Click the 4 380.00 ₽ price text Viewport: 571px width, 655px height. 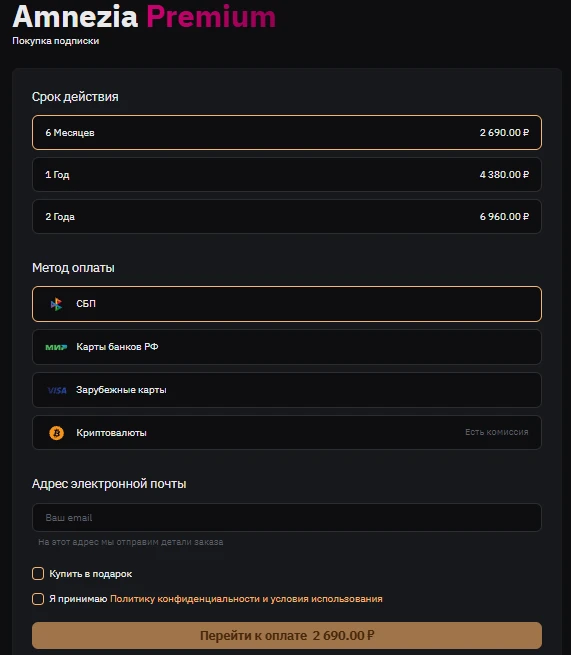pos(504,175)
